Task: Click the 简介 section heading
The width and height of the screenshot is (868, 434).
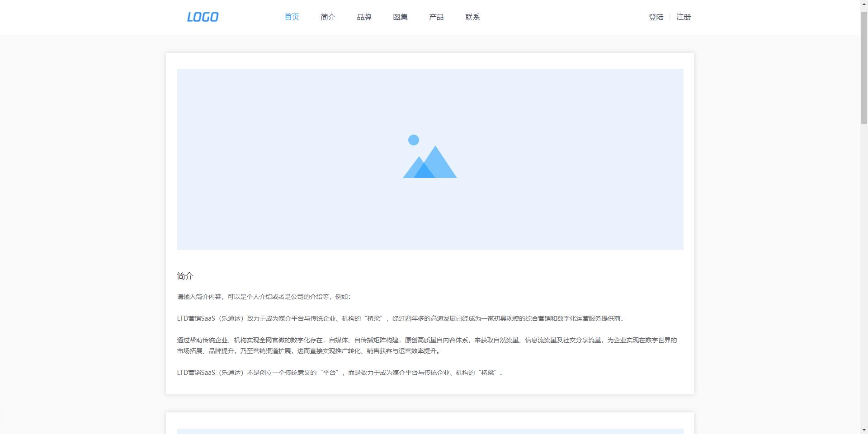Action: coord(185,276)
